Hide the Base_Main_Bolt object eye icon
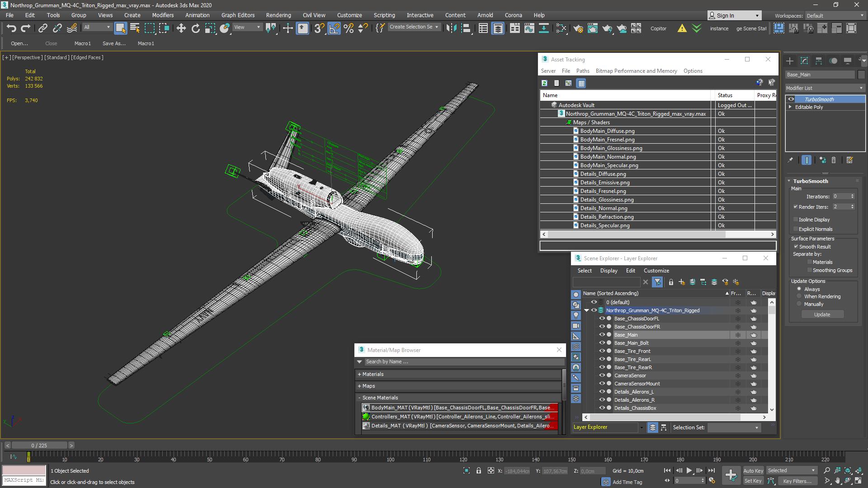This screenshot has width=868, height=488. pos(602,343)
